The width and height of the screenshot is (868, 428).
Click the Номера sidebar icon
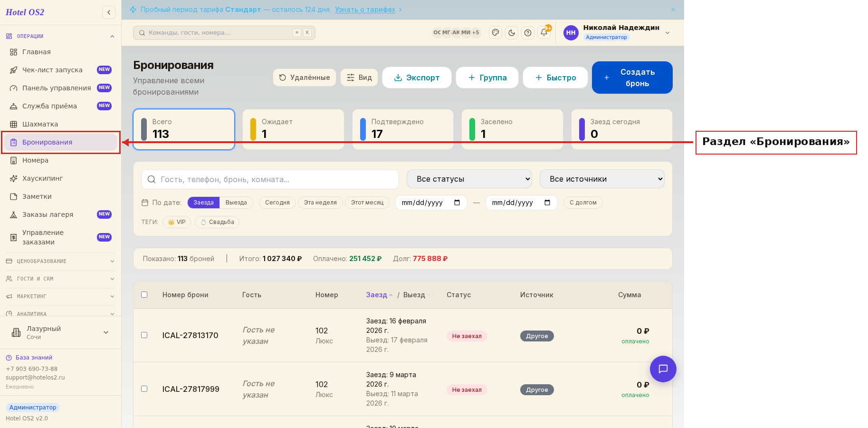click(14, 160)
